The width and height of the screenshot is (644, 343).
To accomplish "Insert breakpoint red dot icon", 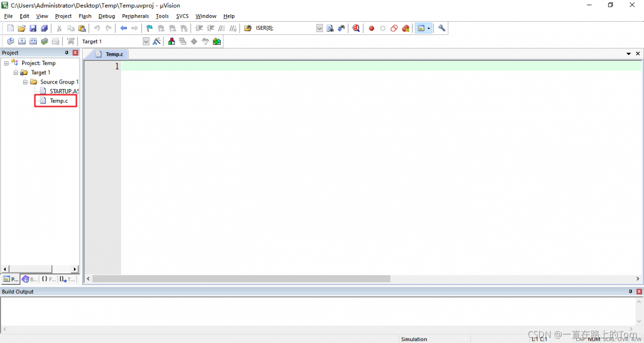I will coord(372,29).
